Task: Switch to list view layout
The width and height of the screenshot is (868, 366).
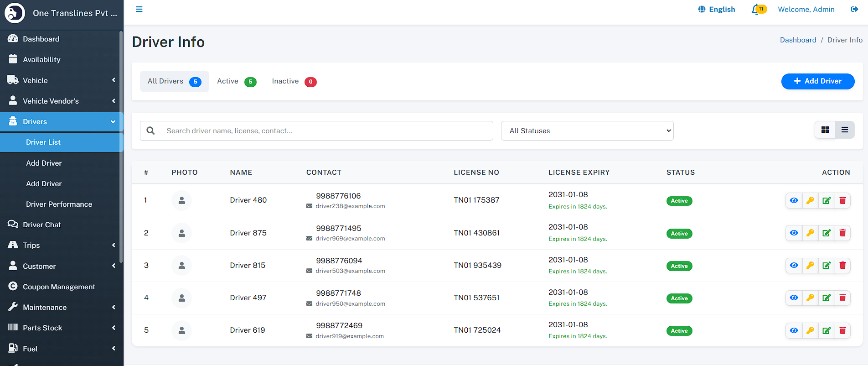Action: point(844,130)
